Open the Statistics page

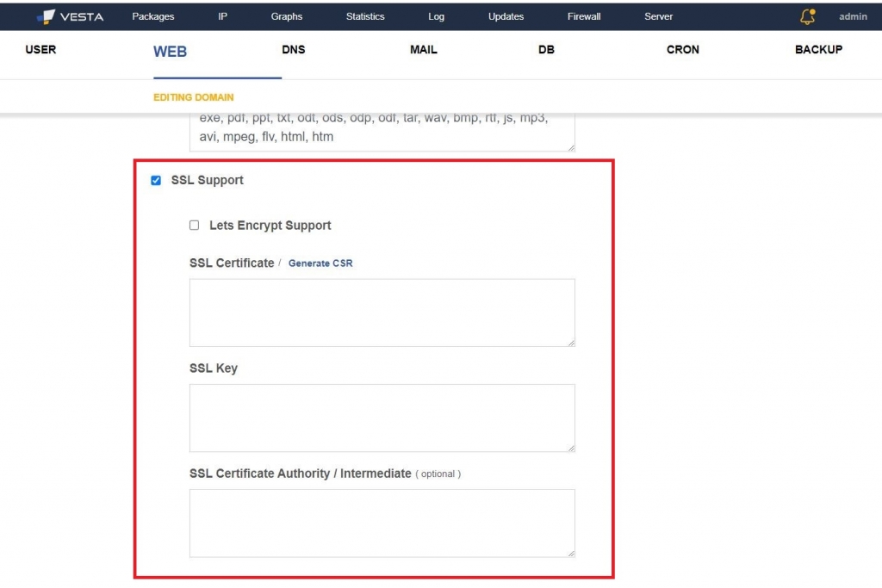365,16
